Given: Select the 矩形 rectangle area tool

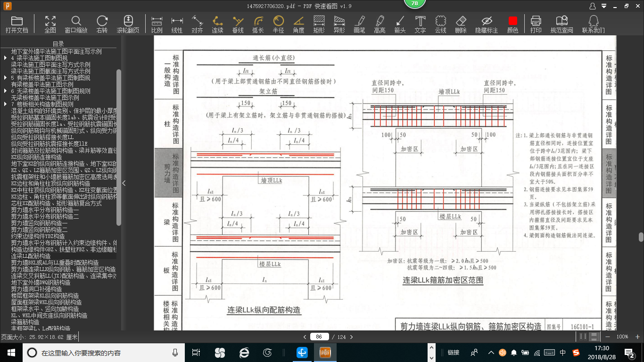Looking at the screenshot, I should (319, 24).
